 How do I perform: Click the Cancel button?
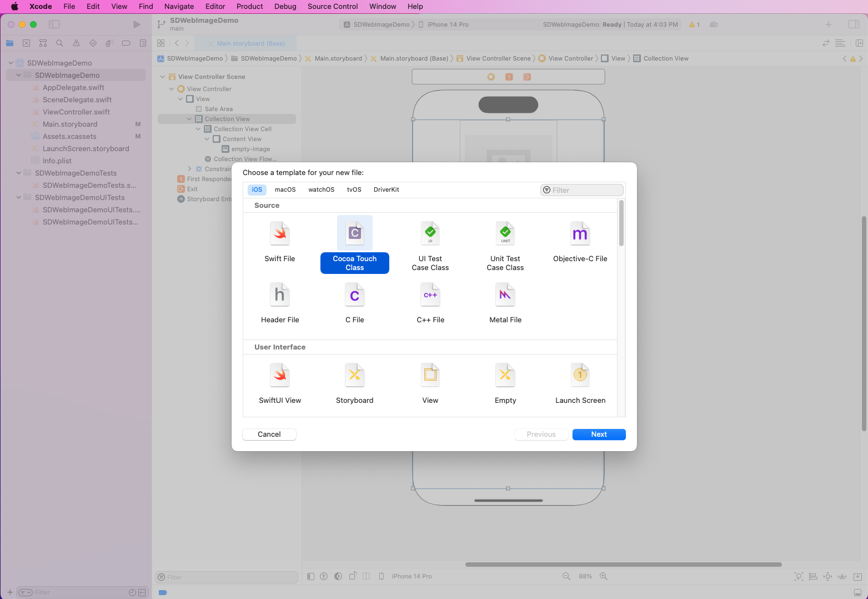pyautogui.click(x=269, y=435)
